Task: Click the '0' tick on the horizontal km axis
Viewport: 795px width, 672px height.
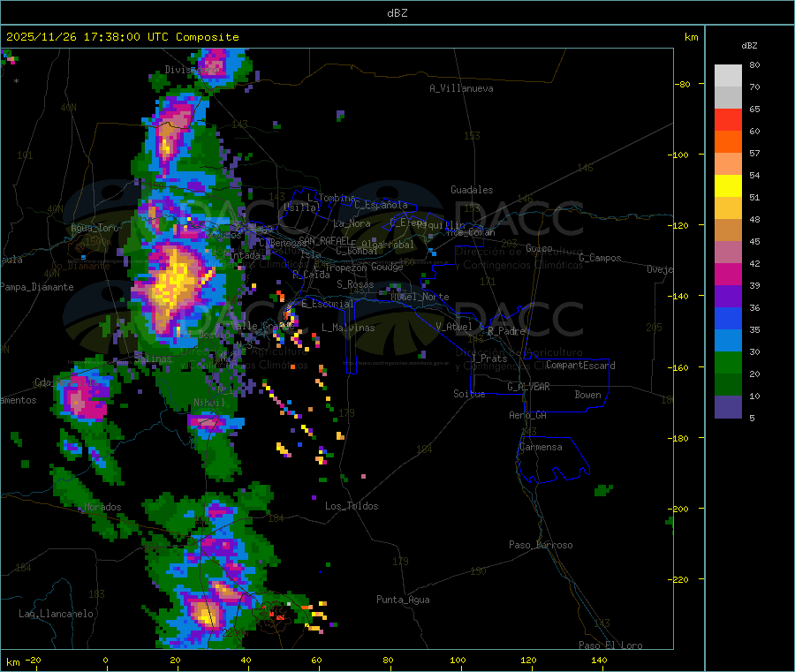Action: click(105, 660)
